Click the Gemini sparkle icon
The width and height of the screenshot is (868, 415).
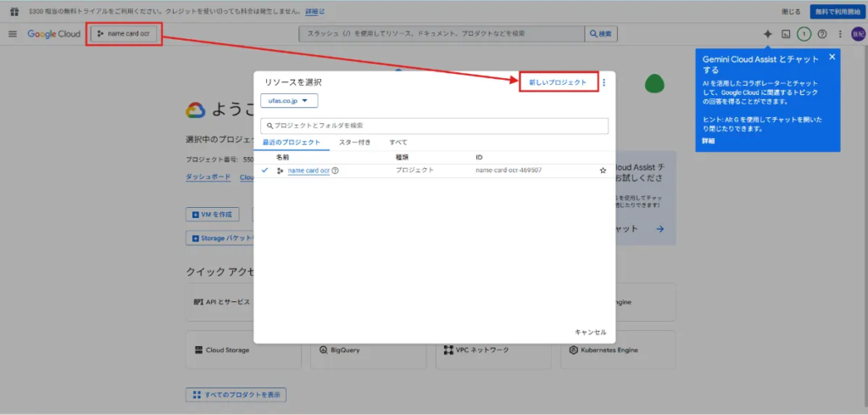(768, 34)
